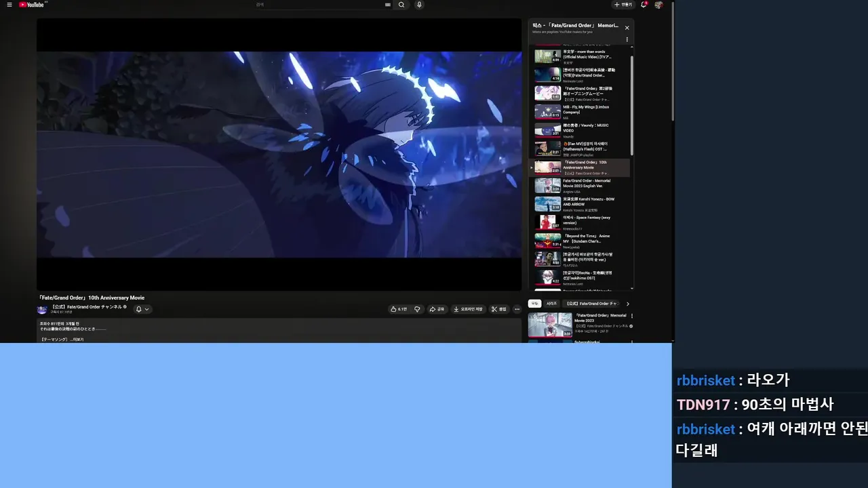Screen dimensions: 868x488
Task: Open options for Memorial Movie 2023 recommendation
Action: click(x=632, y=316)
